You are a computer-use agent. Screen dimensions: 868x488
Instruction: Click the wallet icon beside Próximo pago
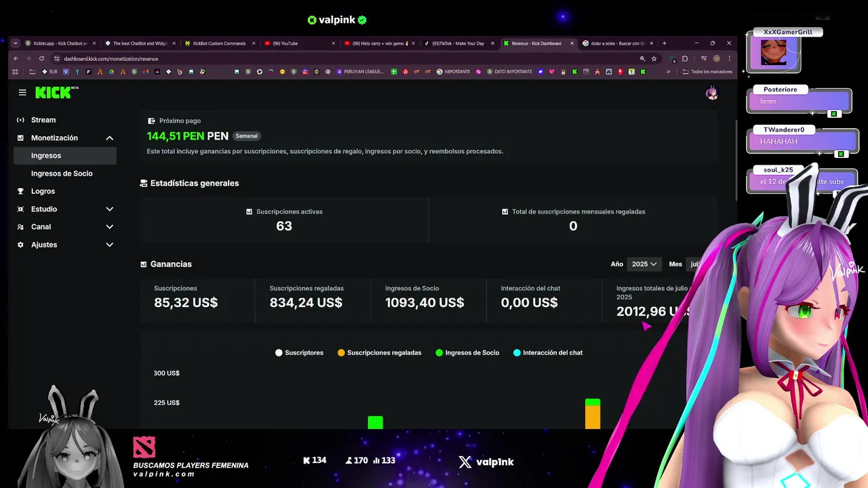pos(151,121)
